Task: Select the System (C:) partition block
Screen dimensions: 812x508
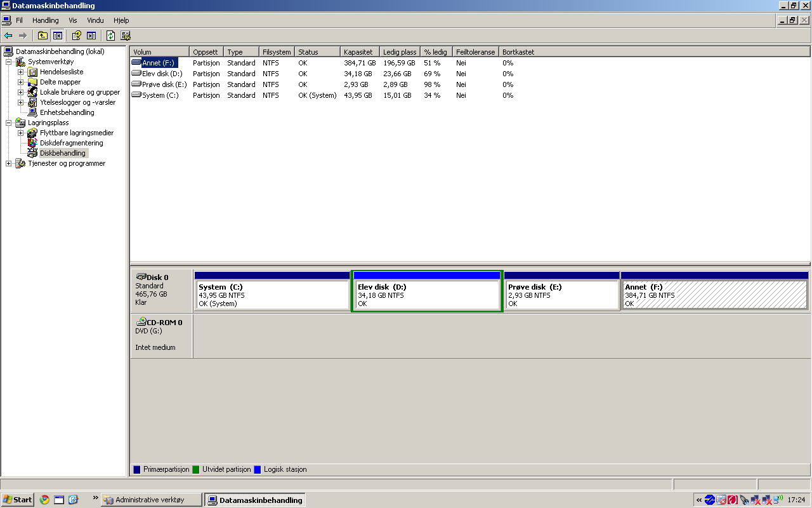Action: 272,291
